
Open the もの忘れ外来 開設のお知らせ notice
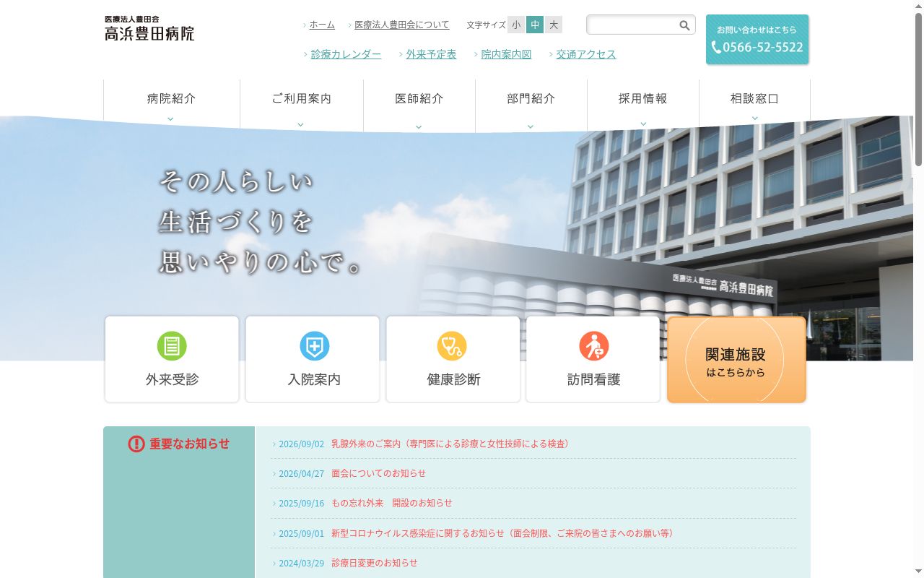click(x=392, y=503)
